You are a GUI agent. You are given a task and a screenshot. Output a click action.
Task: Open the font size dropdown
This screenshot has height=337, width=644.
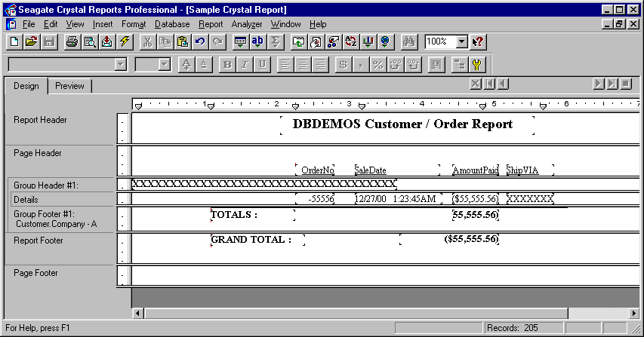[x=165, y=65]
